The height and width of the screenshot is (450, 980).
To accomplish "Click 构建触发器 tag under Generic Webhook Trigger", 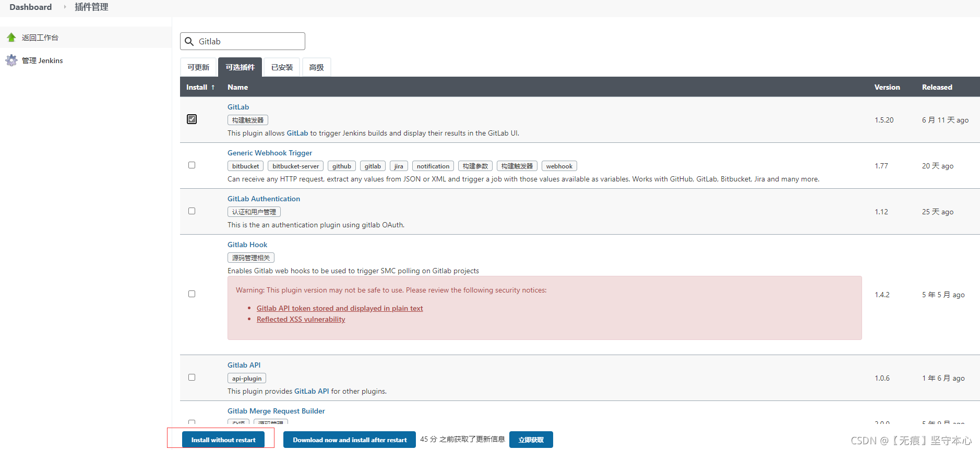I will (517, 166).
